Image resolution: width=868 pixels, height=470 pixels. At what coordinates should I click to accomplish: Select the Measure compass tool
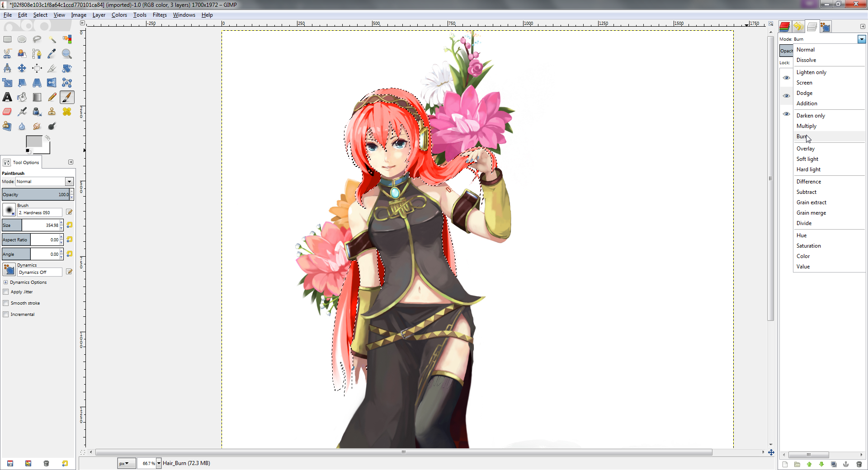(x=7, y=68)
